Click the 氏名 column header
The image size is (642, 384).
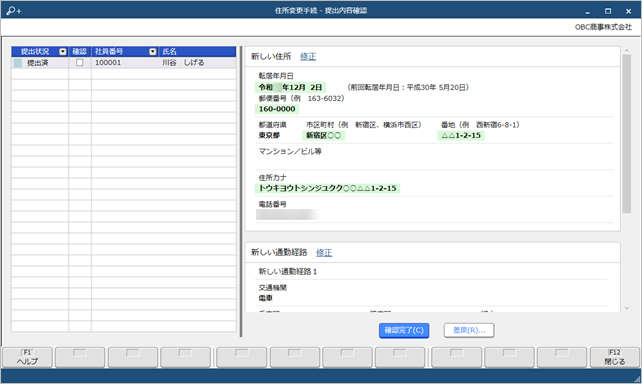pos(197,52)
